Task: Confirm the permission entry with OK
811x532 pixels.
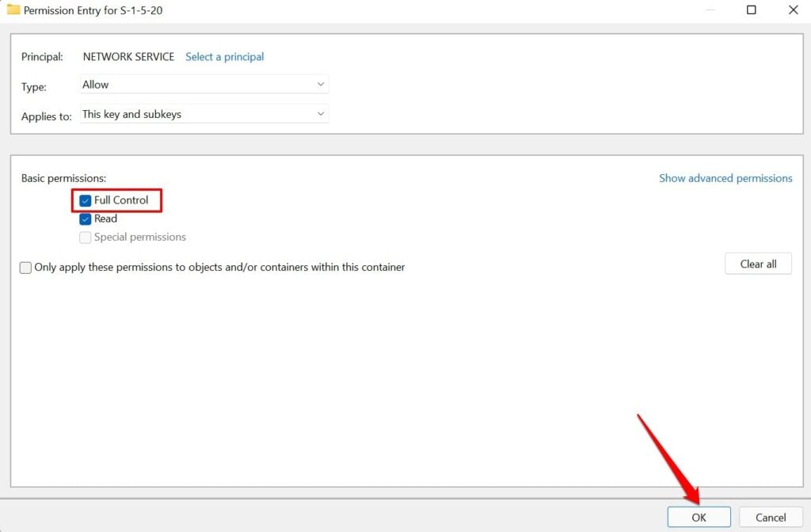Action: pos(699,517)
